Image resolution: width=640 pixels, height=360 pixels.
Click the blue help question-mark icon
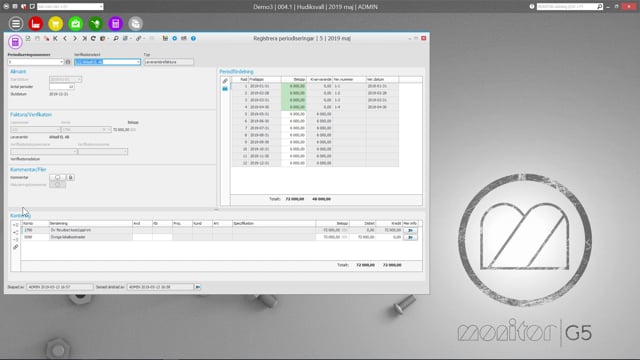coord(193,38)
